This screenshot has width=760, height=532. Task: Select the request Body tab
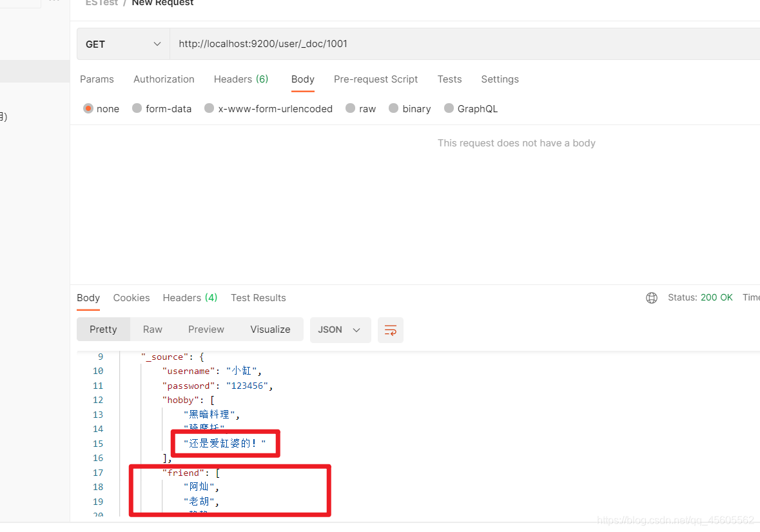click(303, 79)
